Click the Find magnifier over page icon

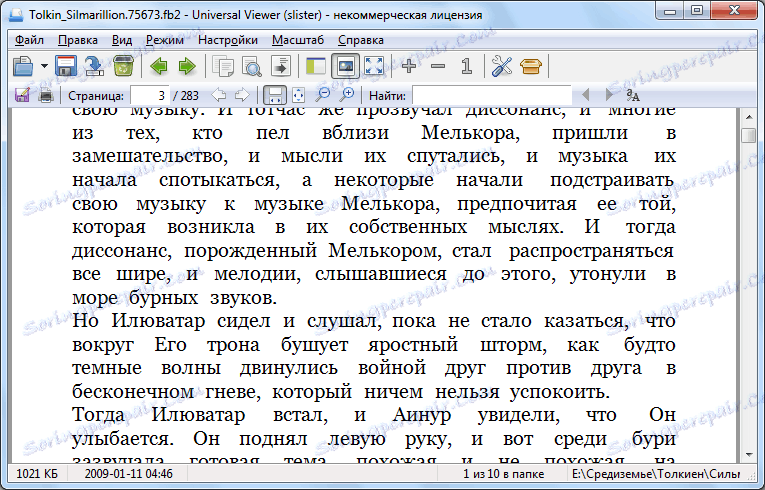pyautogui.click(x=252, y=66)
